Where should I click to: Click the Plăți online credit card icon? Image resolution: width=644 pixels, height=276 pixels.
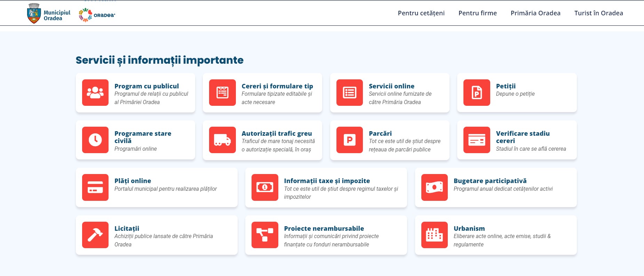pos(95,187)
